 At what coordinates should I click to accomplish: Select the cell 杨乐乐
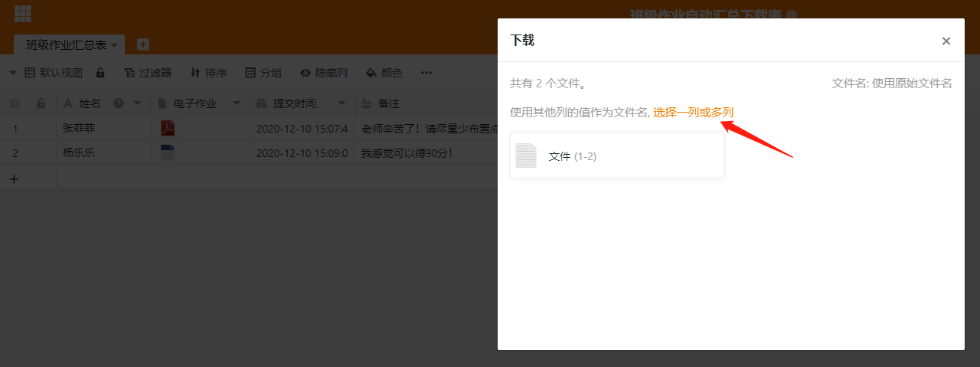pos(103,152)
